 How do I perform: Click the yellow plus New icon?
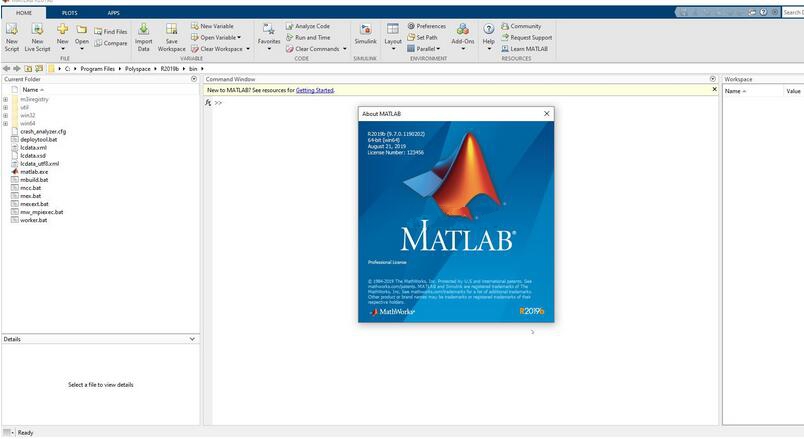point(63,29)
